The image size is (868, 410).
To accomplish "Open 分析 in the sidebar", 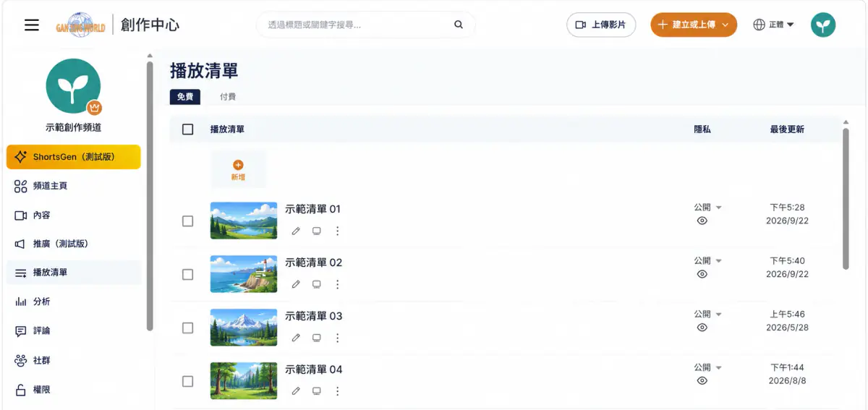I will click(x=73, y=302).
